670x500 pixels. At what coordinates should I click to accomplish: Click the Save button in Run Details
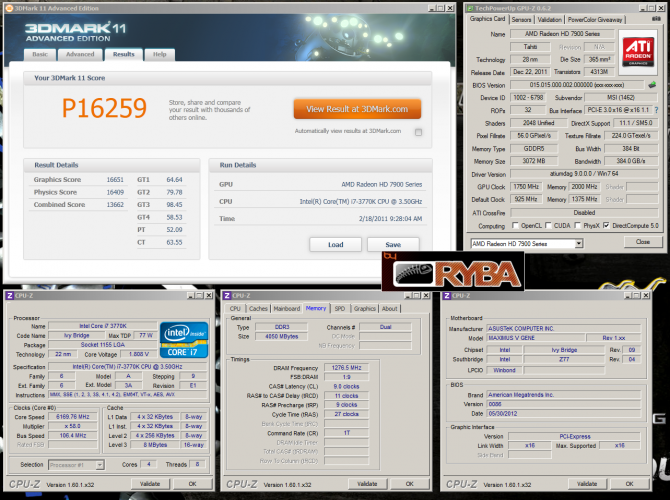pos(393,244)
